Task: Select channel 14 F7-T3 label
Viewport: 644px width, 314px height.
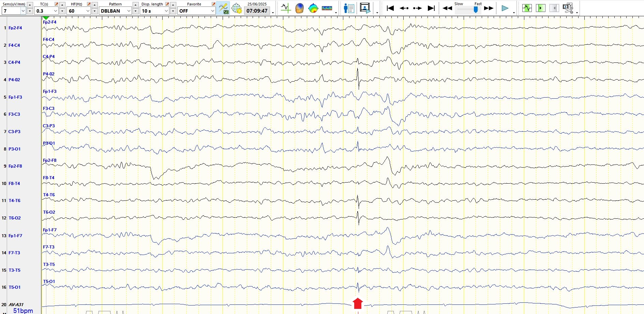Action: click(14, 253)
